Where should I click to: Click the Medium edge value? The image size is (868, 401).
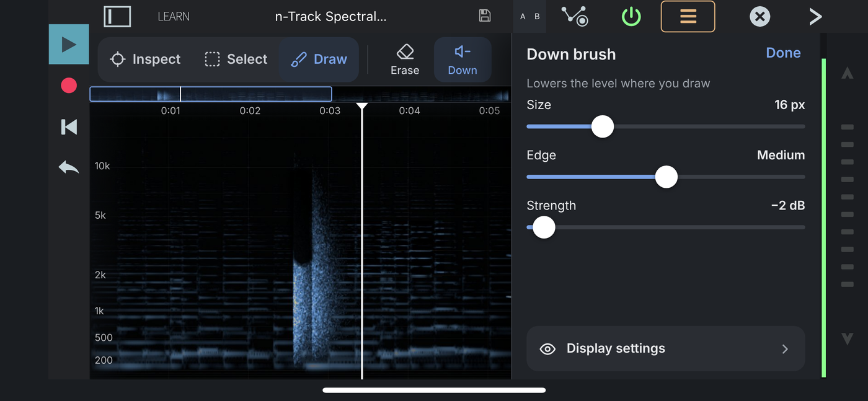781,155
